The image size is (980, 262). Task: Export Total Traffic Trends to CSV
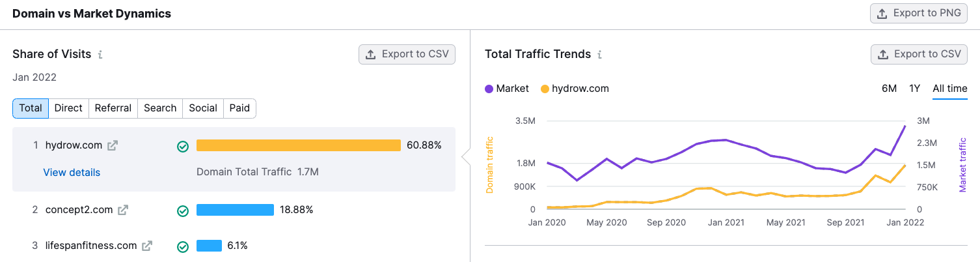[919, 54]
